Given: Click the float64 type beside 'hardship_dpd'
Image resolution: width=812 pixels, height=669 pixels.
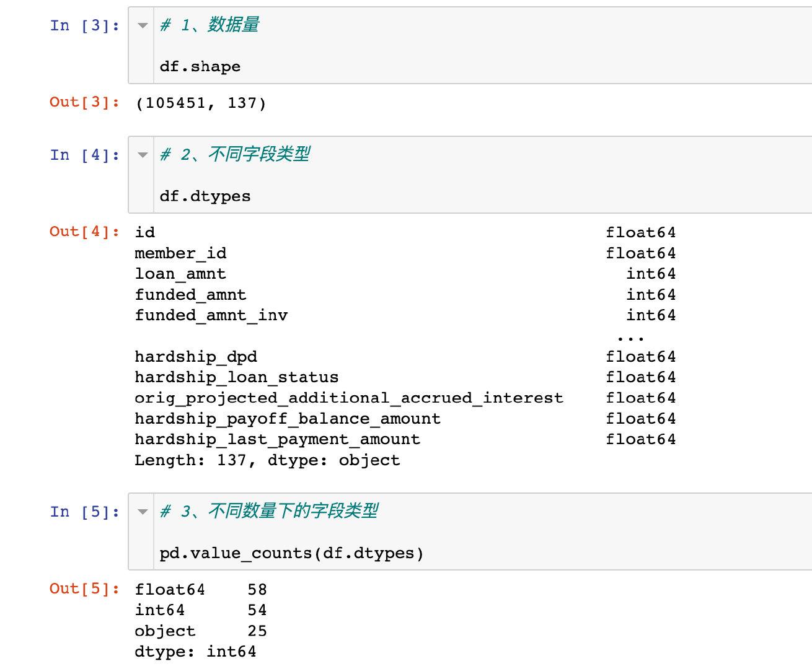Looking at the screenshot, I should (641, 357).
